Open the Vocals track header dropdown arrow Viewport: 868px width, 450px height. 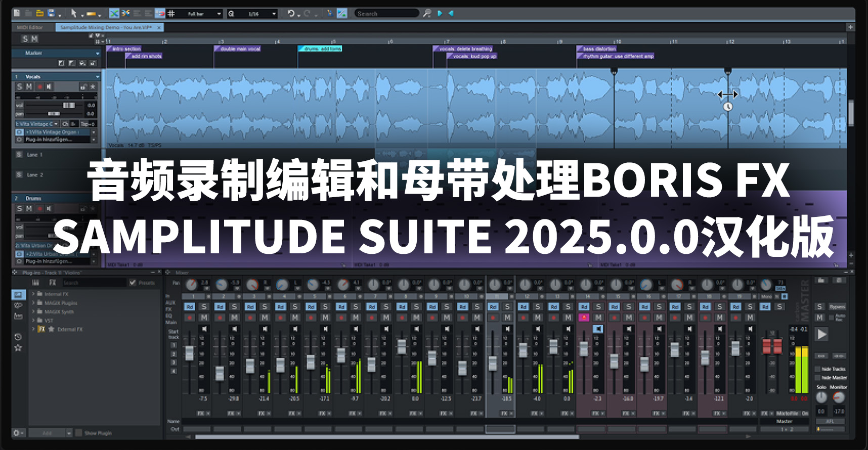click(98, 77)
